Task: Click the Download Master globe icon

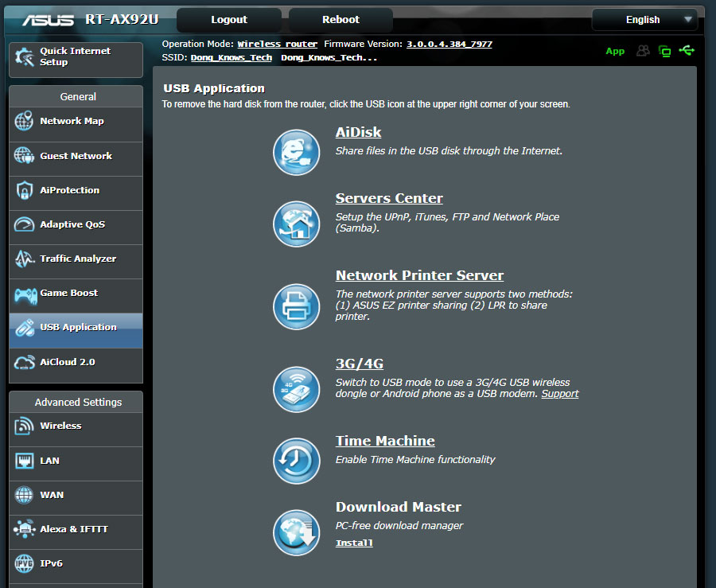Action: (296, 532)
